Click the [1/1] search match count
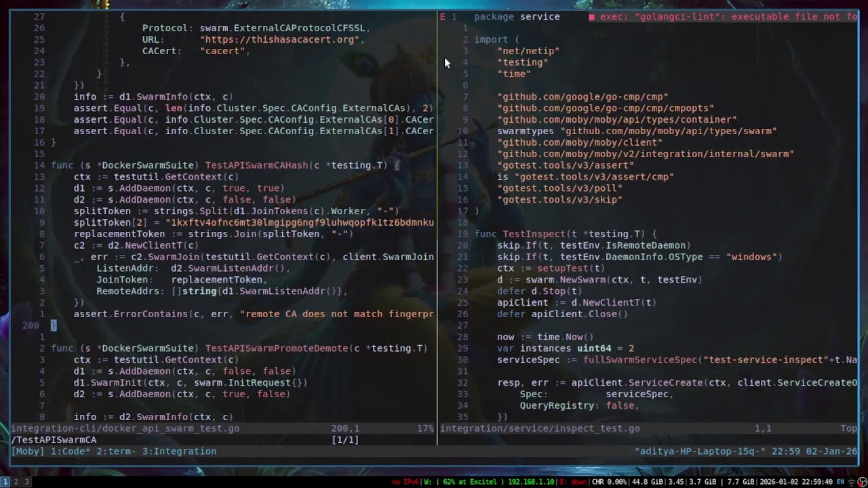Image resolution: width=868 pixels, height=488 pixels. [x=345, y=440]
